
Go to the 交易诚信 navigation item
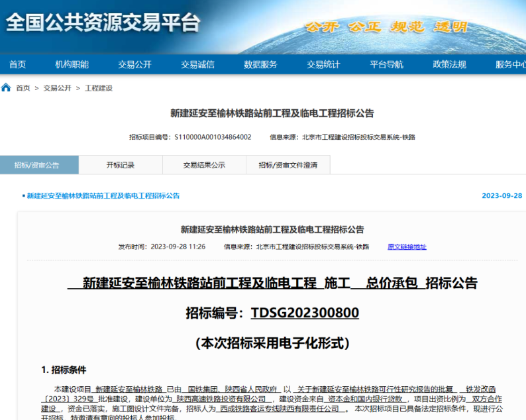click(x=197, y=64)
